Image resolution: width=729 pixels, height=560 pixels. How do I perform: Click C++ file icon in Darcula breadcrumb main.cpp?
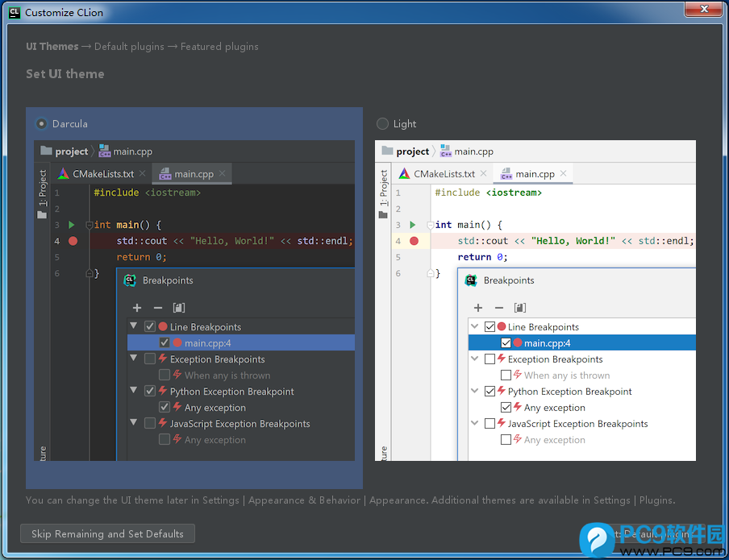[x=105, y=151]
